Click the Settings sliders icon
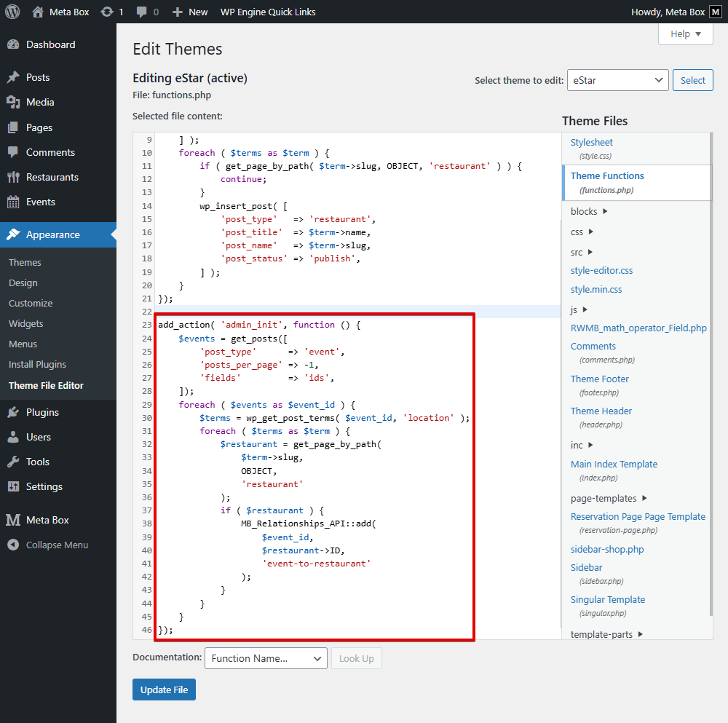 (x=13, y=486)
